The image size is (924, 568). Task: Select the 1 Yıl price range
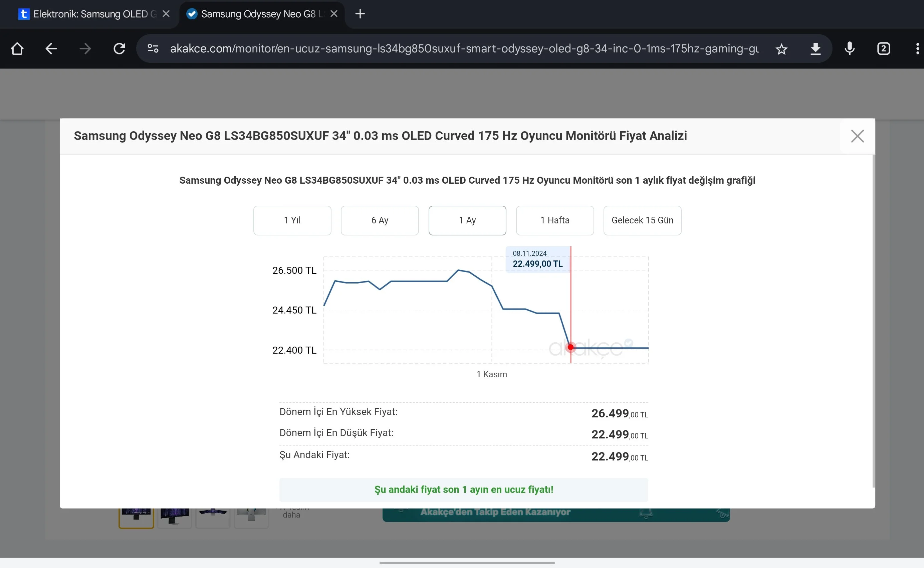[x=292, y=220]
